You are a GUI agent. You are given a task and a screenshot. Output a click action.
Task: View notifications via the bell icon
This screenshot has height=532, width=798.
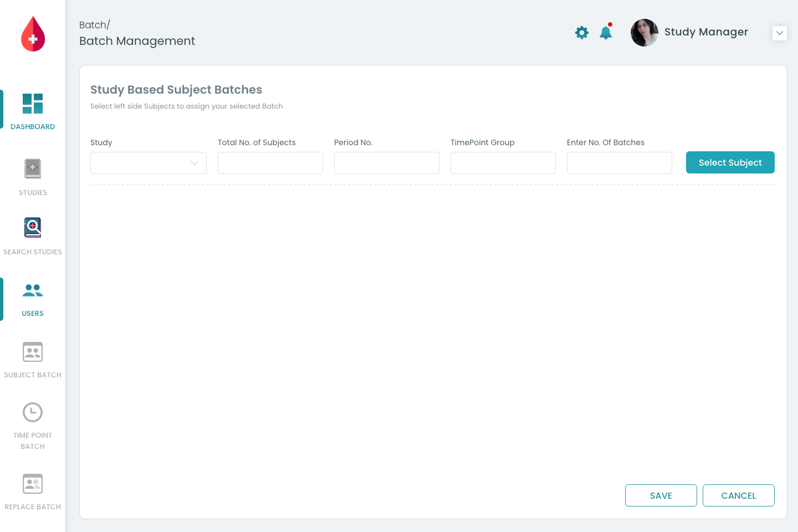(x=606, y=32)
